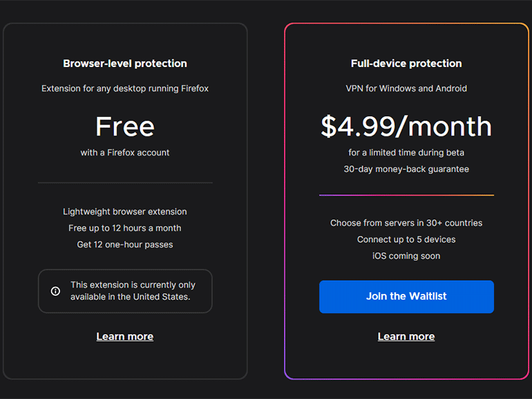Open Learn more under Full-device protection
532x399 pixels.
406,336
